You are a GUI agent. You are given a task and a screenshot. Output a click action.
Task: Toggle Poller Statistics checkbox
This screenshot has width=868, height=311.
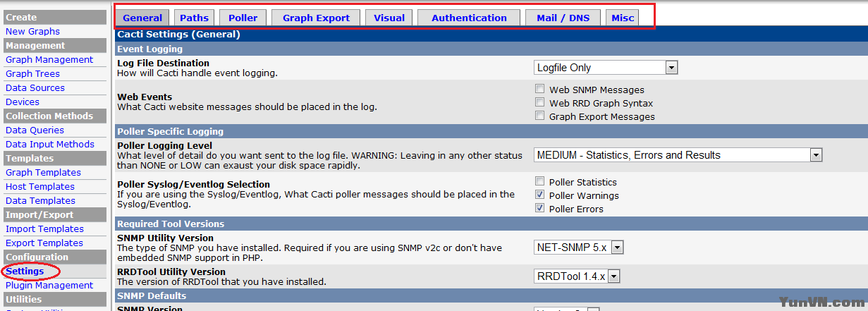(539, 182)
